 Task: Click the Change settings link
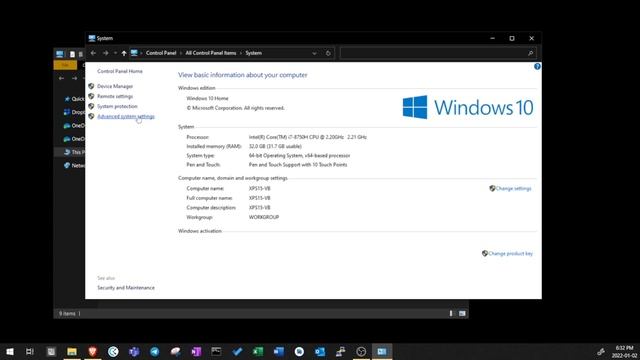point(513,189)
